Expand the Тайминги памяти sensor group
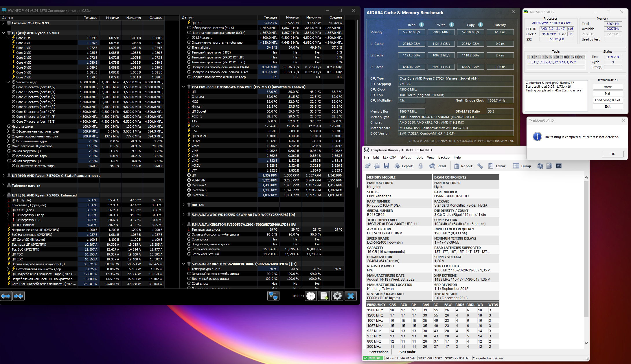 click(3, 185)
